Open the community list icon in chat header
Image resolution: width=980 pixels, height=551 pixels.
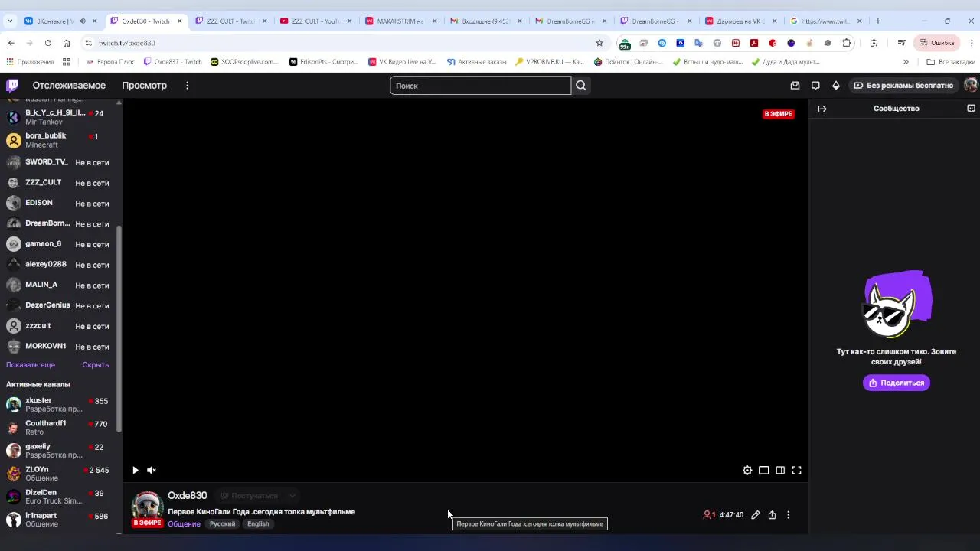971,109
